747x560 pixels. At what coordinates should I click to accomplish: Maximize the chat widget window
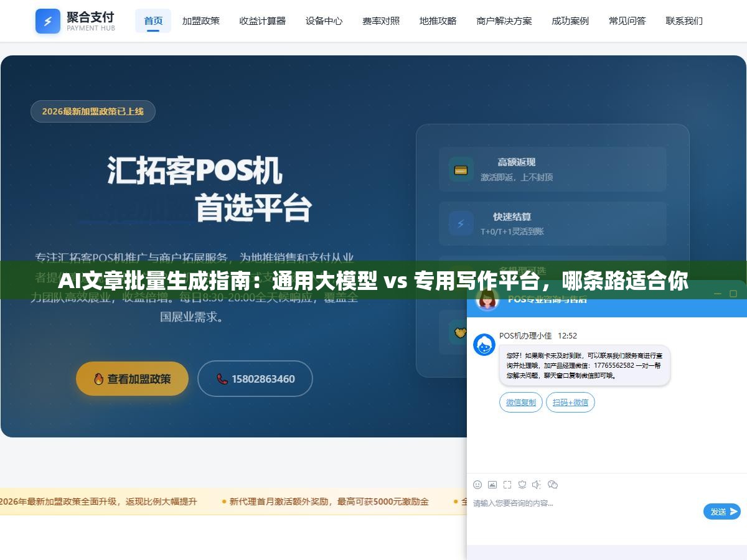pyautogui.click(x=733, y=294)
